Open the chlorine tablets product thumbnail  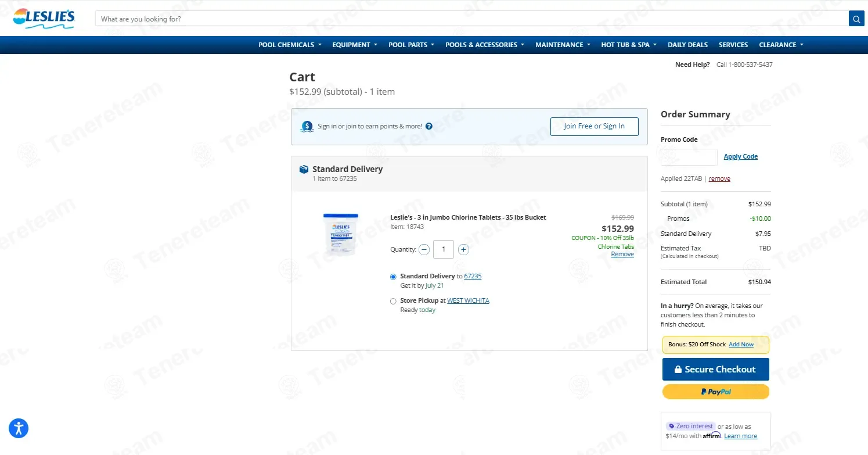[x=340, y=234]
